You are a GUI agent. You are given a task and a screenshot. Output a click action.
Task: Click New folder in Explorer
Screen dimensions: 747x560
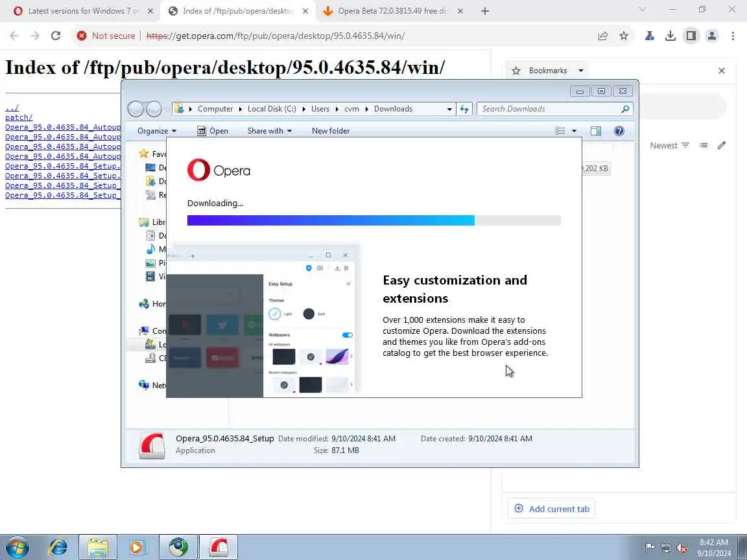click(x=330, y=131)
